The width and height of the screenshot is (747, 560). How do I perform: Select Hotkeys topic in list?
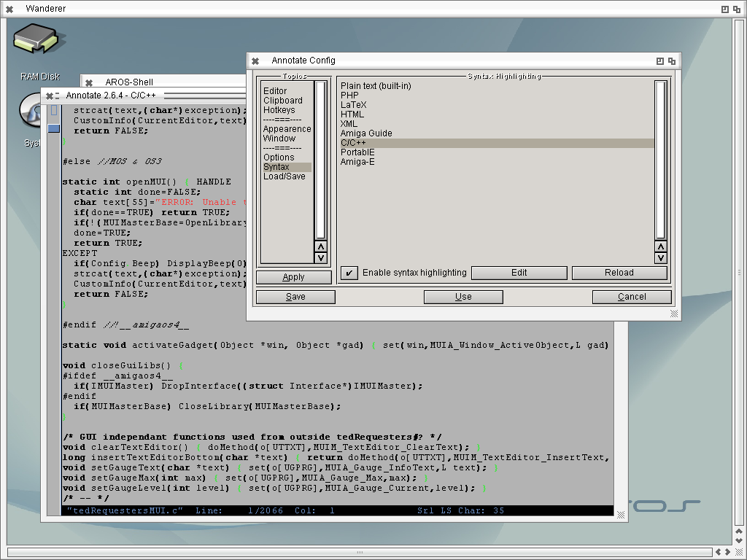tap(281, 110)
